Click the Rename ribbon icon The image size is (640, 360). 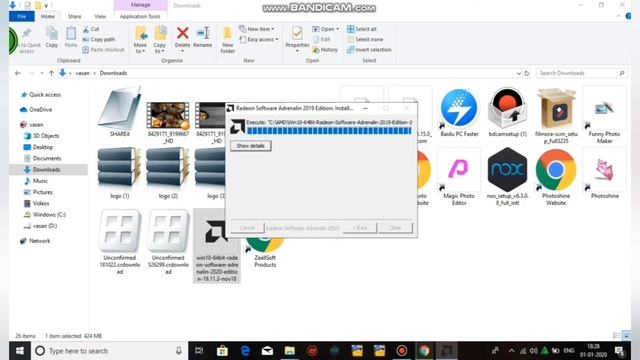click(x=202, y=33)
